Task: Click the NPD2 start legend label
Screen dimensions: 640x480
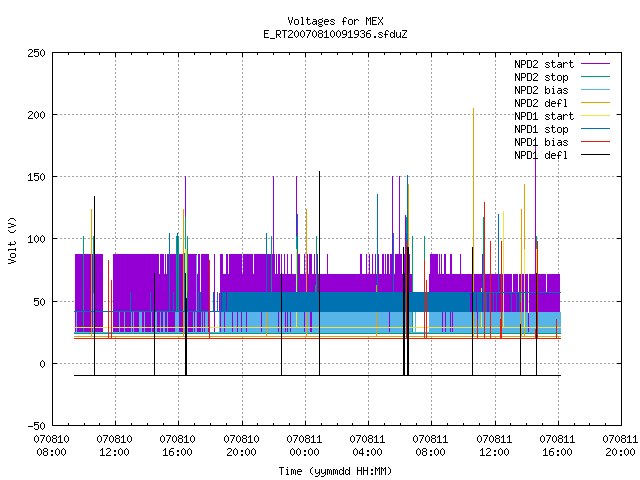Action: point(544,64)
